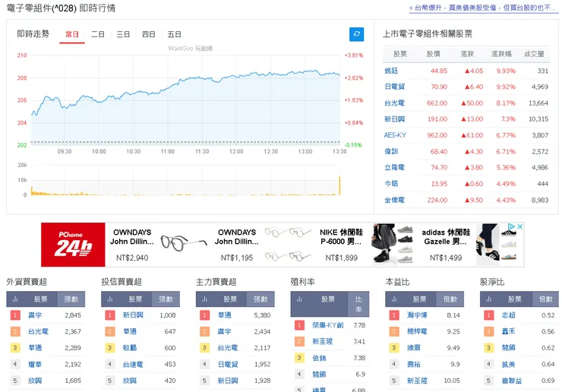The height and width of the screenshot is (392, 562).
Task: Open 台光電 in 外資買賣超 list
Action: [38, 331]
